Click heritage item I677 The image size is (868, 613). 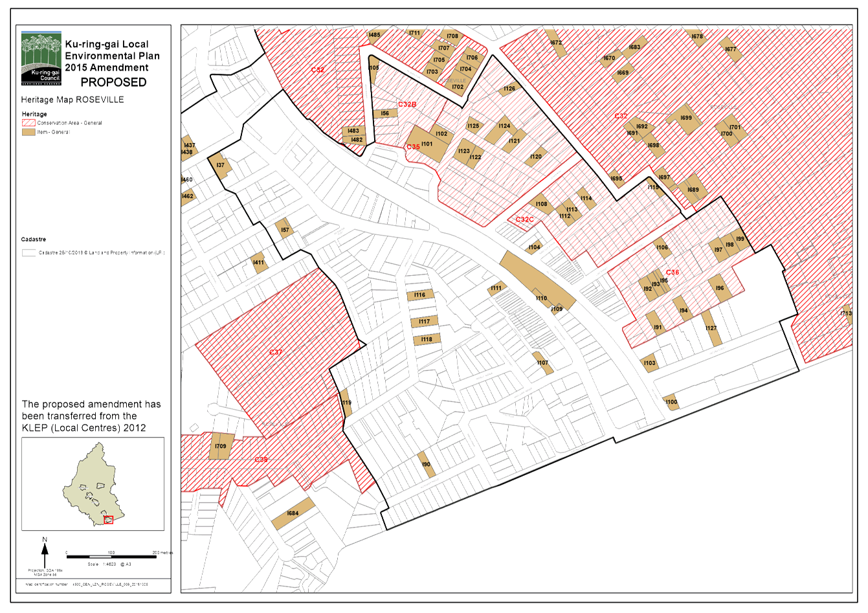[731, 50]
